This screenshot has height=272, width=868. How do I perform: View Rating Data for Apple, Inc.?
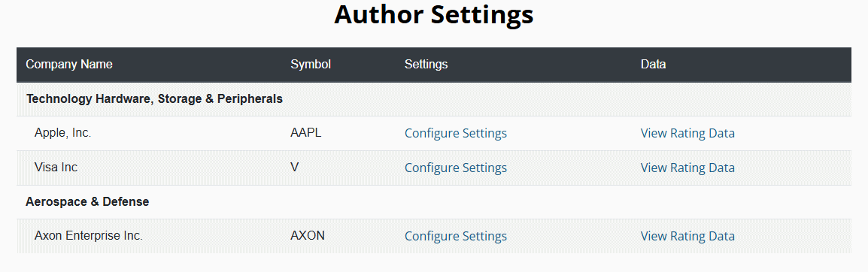point(687,133)
